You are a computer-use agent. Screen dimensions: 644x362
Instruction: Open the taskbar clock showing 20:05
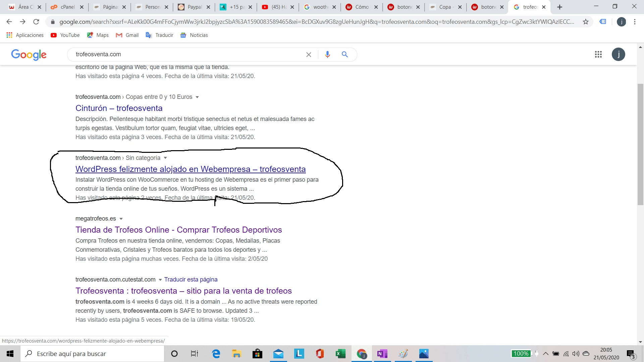coord(606,354)
